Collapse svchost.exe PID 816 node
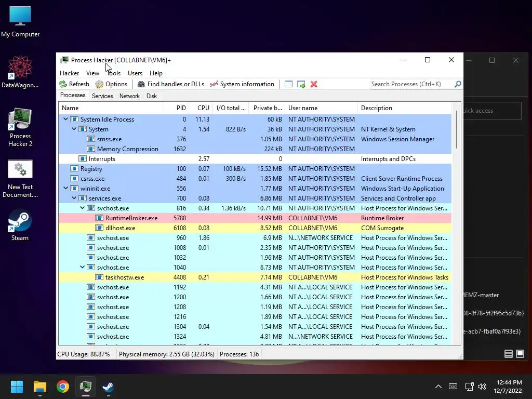 tap(83, 208)
